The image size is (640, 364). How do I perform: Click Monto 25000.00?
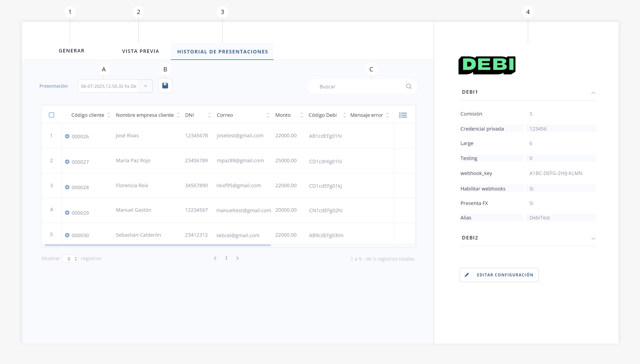coord(286,161)
